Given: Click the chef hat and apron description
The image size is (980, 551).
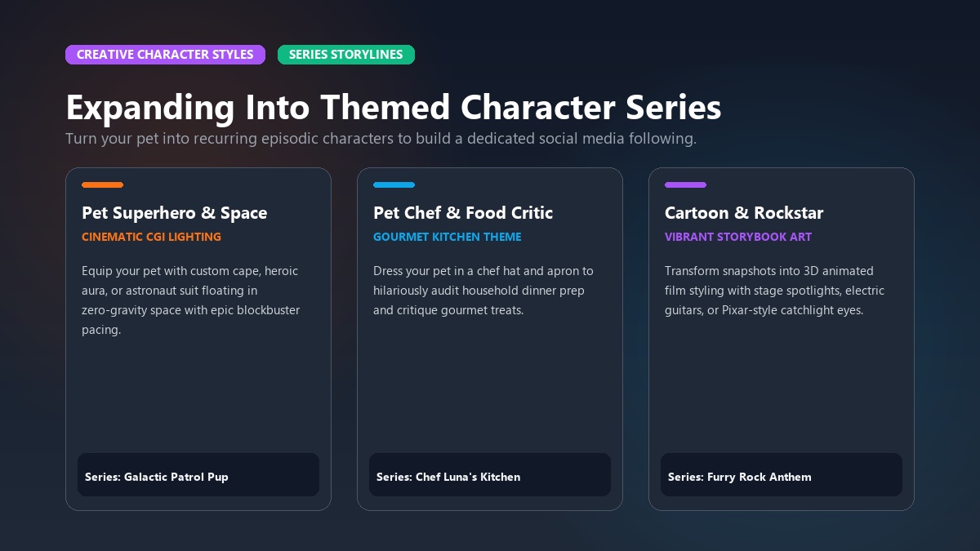Looking at the screenshot, I should pyautogui.click(x=483, y=291).
